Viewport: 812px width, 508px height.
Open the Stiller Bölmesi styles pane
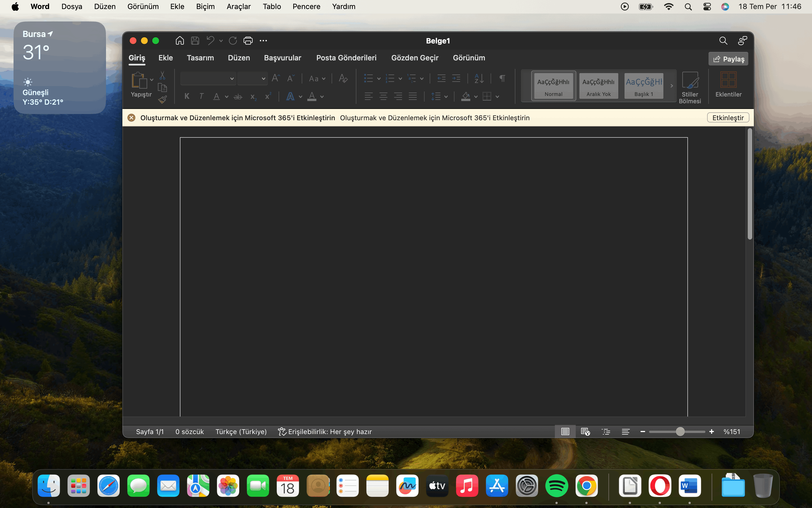[690, 87]
